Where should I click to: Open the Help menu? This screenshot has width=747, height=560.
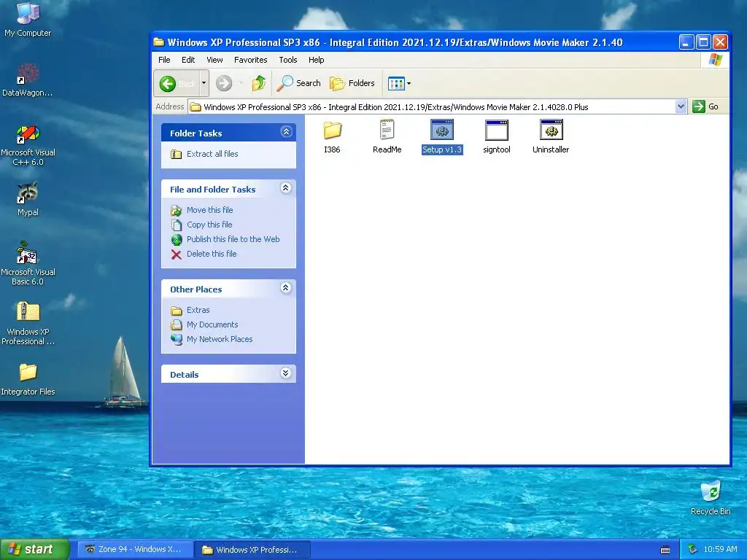click(x=317, y=60)
